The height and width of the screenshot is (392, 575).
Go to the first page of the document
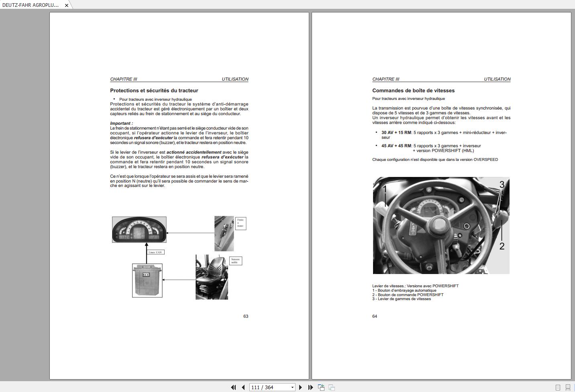click(233, 387)
